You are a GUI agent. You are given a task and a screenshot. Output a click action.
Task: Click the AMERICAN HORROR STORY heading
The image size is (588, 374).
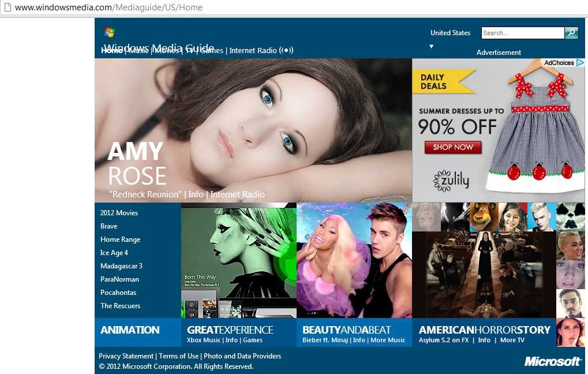pyautogui.click(x=485, y=330)
